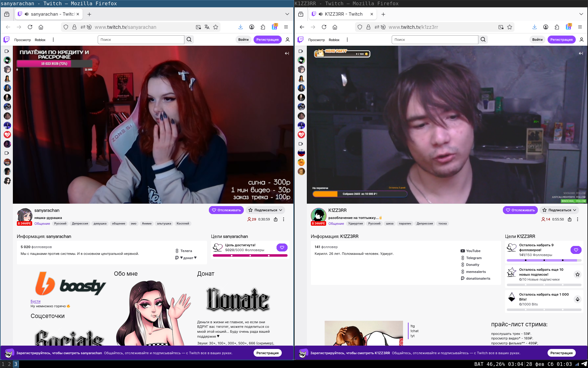Open the Бусти link

pyautogui.click(x=36, y=301)
